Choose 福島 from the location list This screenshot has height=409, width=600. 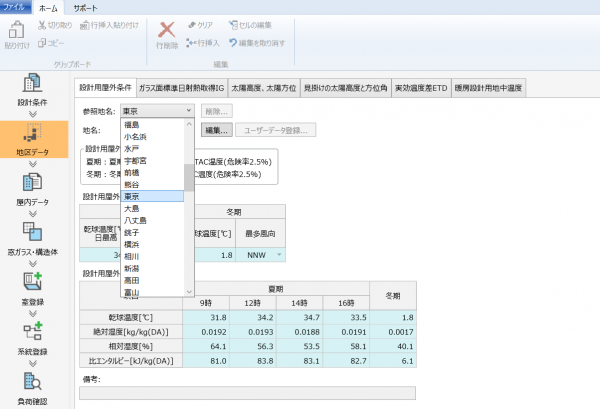pyautogui.click(x=152, y=125)
